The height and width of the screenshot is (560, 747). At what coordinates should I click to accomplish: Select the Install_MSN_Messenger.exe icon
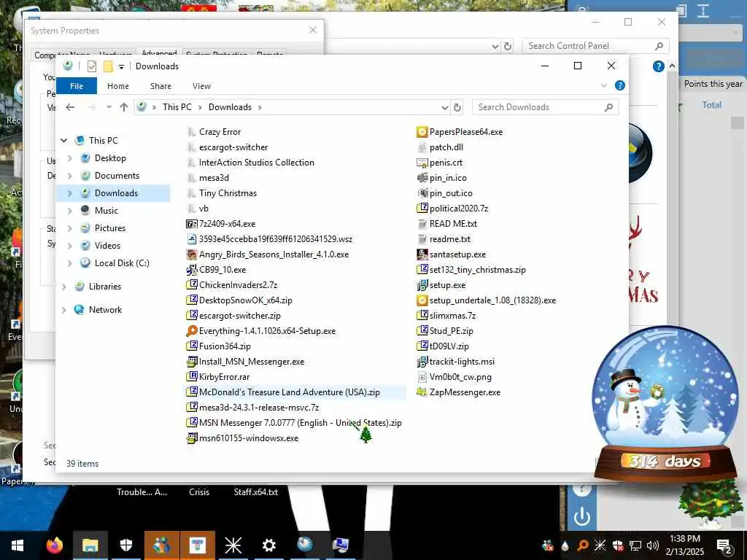(192, 362)
